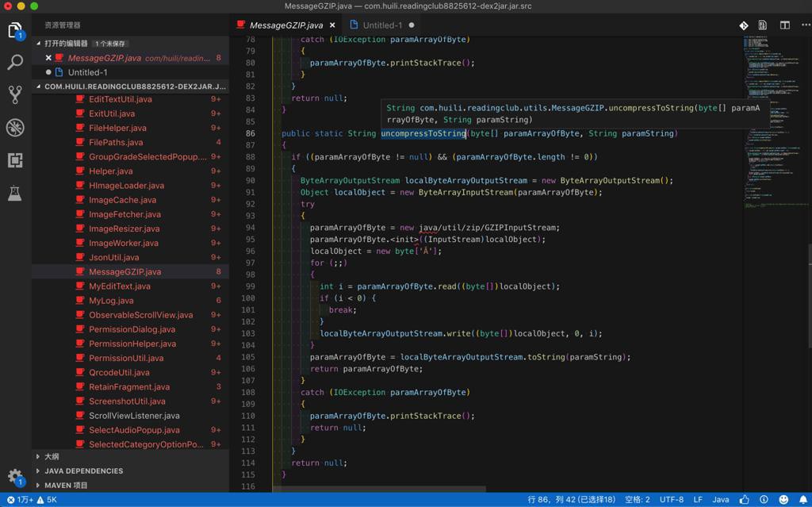This screenshot has height=507, width=812.
Task: Open the Debug view in activity bar
Action: click(15, 128)
